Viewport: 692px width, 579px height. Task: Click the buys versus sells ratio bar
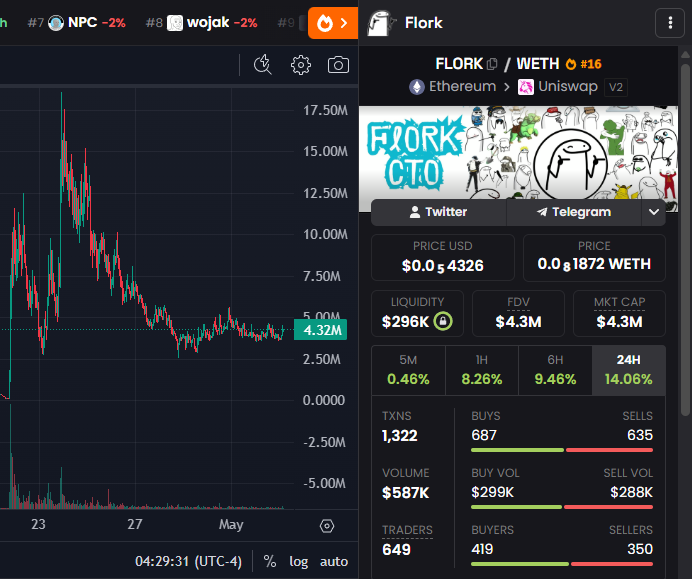[562, 450]
